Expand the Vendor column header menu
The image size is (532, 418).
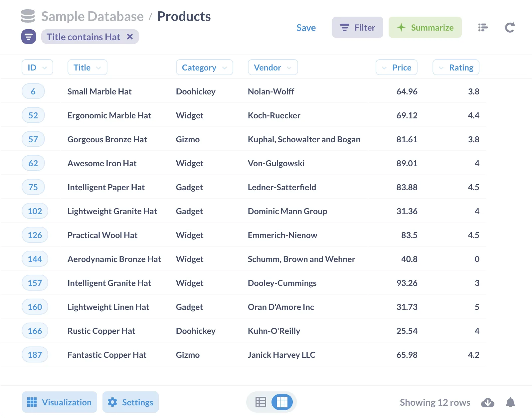[x=272, y=68]
